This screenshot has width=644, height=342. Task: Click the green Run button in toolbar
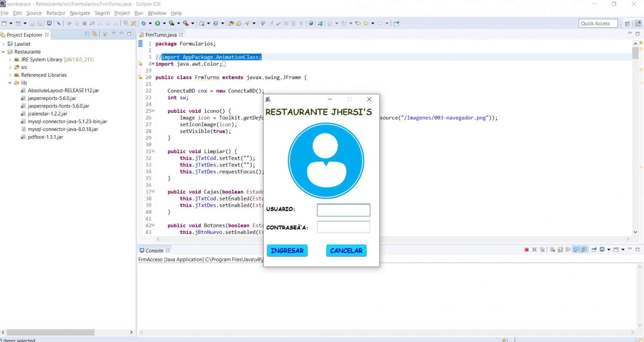point(158,23)
